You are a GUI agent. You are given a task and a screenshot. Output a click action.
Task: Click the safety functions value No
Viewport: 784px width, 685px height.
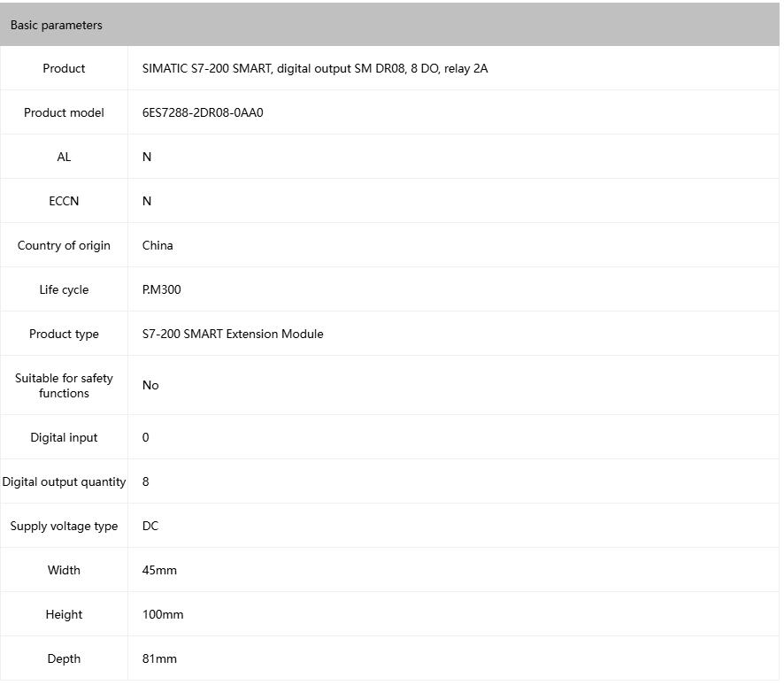point(150,386)
